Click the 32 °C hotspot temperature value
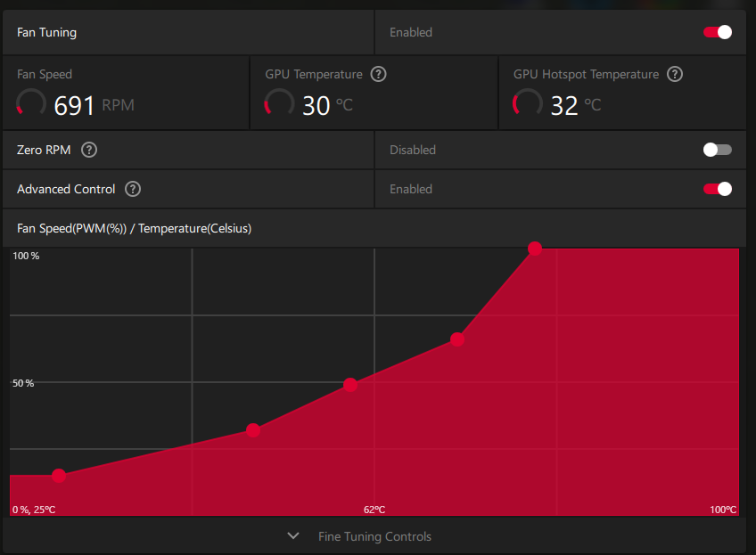756x555 pixels. [x=576, y=105]
